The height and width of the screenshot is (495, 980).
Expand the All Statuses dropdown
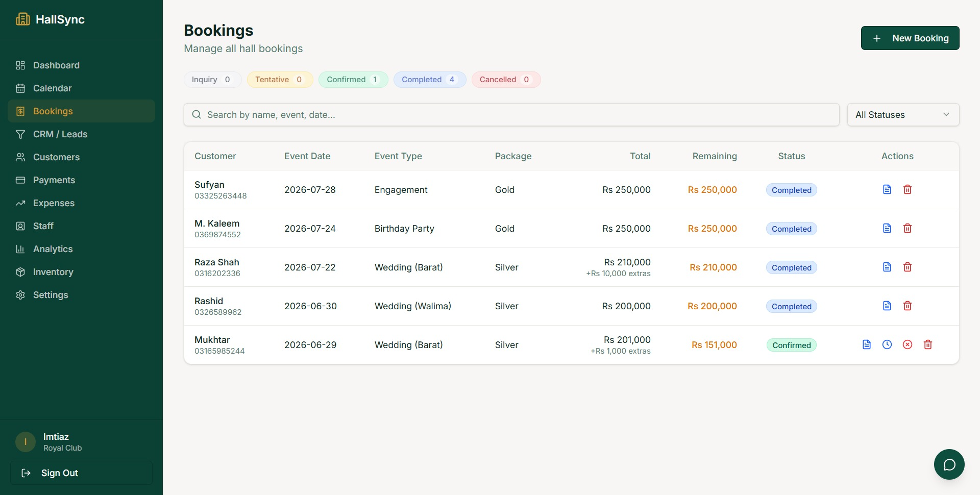903,115
